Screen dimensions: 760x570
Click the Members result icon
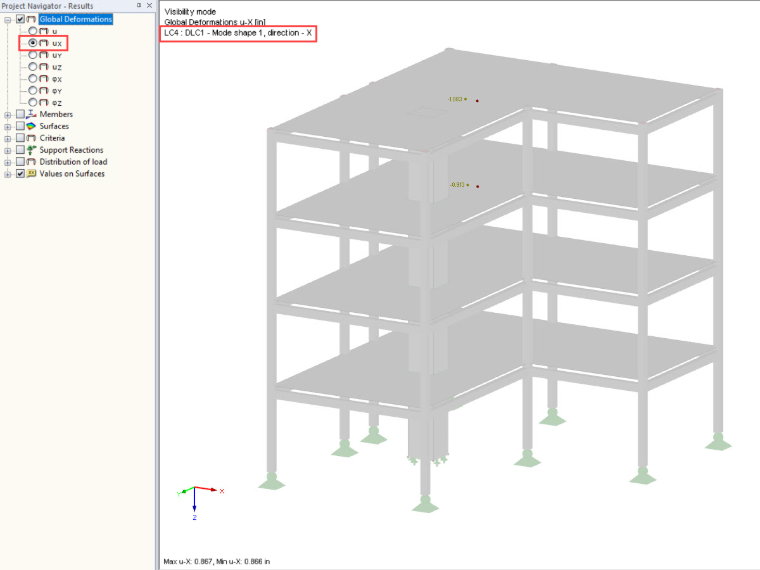(x=31, y=114)
